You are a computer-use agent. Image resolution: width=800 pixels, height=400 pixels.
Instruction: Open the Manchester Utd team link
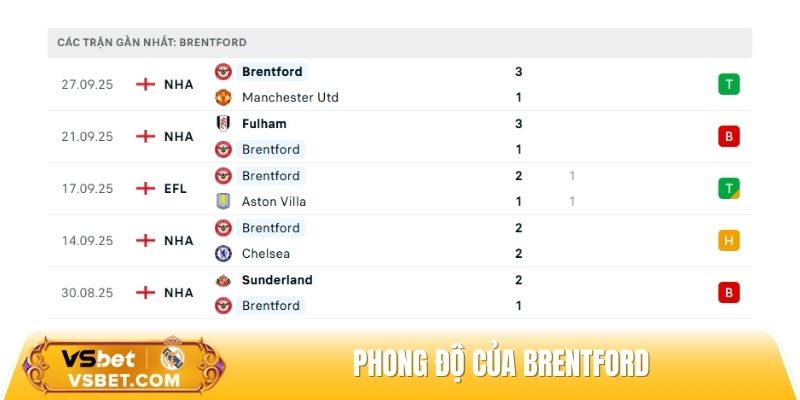click(x=290, y=98)
